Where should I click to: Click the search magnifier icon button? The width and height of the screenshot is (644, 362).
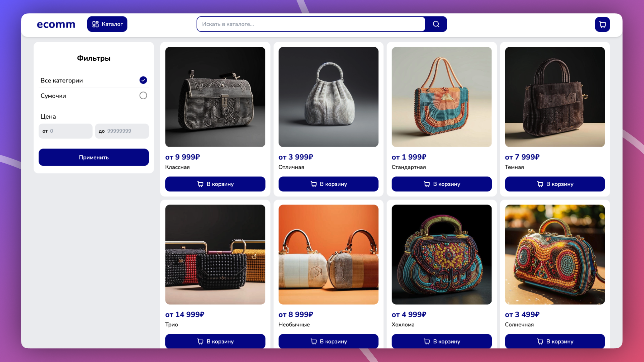436,24
